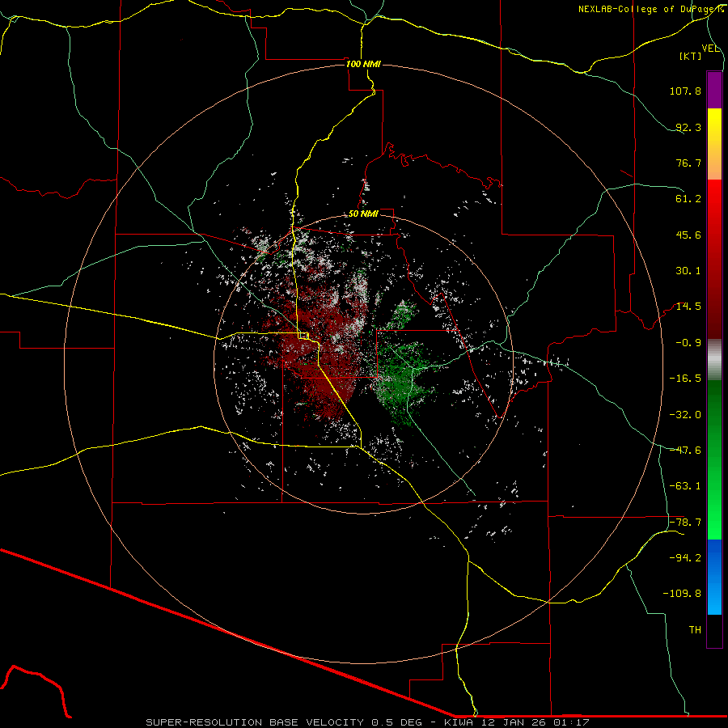
Task: Select the 45.6 value on velocity scale
Action: coord(688,235)
